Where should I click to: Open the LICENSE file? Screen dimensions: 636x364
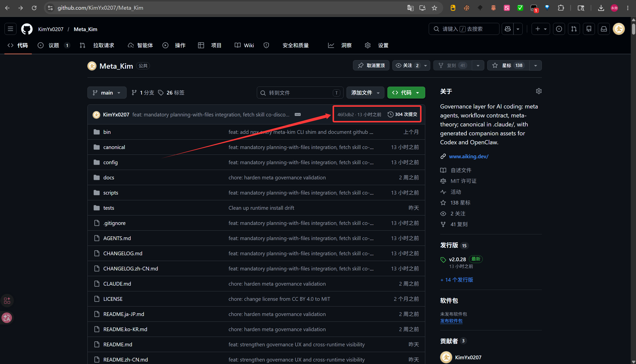[113, 299]
